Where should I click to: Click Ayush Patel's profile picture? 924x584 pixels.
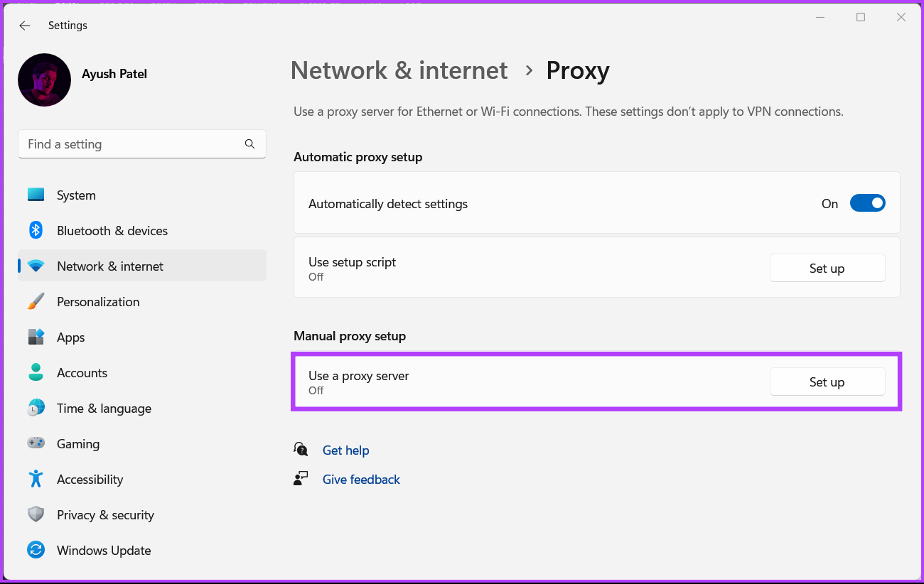(x=44, y=80)
